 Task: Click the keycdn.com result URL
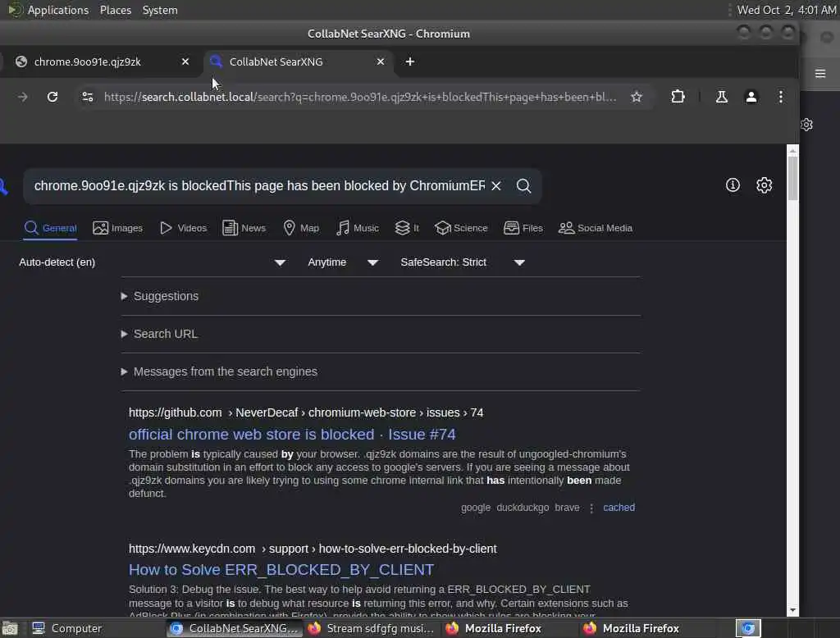tap(313, 549)
